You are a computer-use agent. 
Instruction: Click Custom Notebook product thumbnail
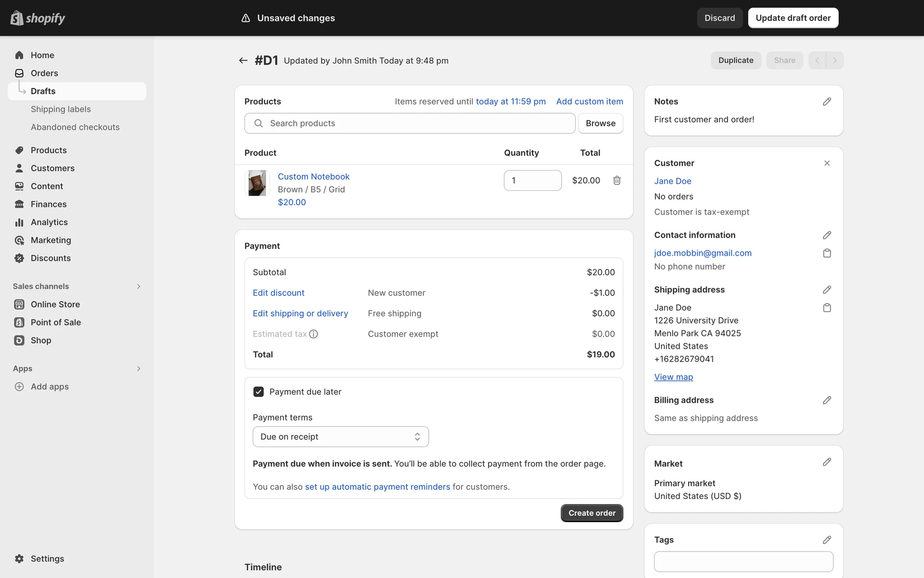[x=257, y=183]
